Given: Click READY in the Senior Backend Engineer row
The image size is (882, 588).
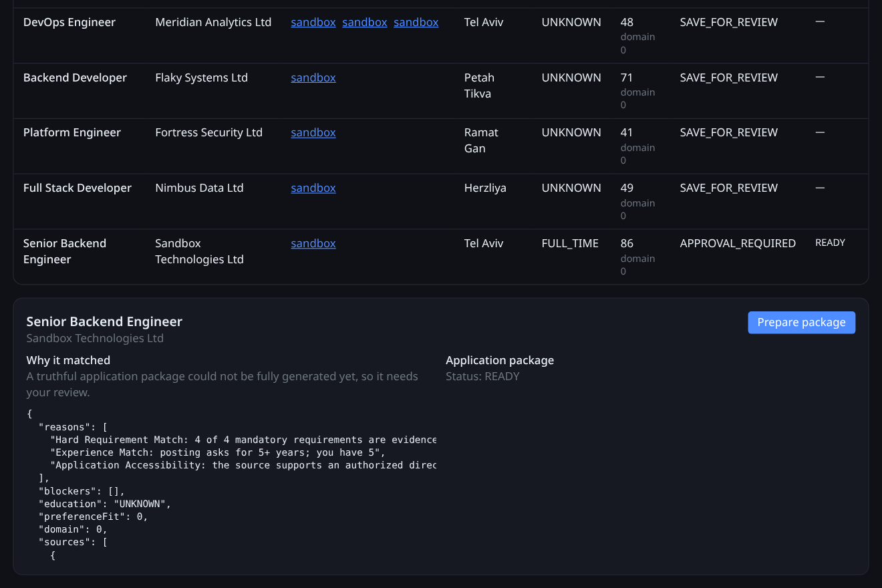Looking at the screenshot, I should click(x=830, y=243).
